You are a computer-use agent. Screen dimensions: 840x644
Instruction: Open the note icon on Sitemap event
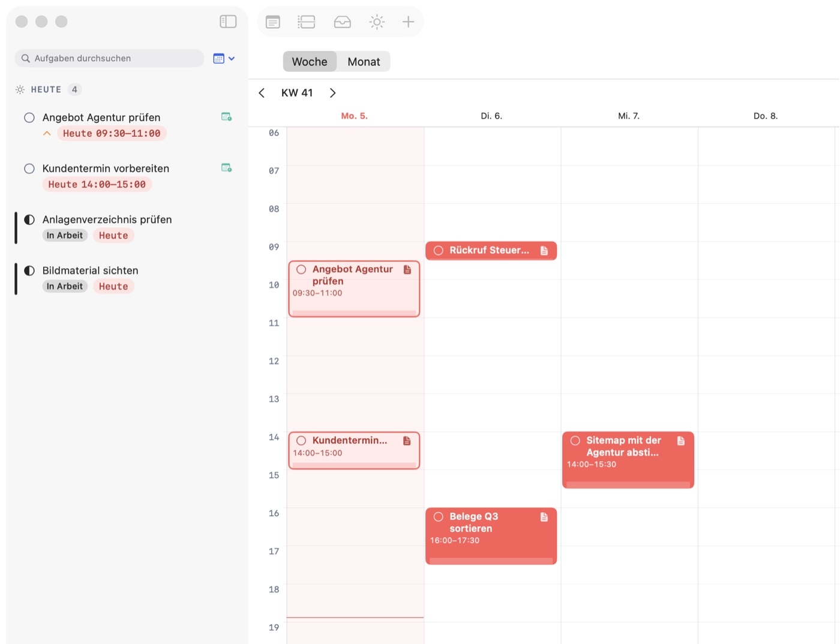click(681, 441)
